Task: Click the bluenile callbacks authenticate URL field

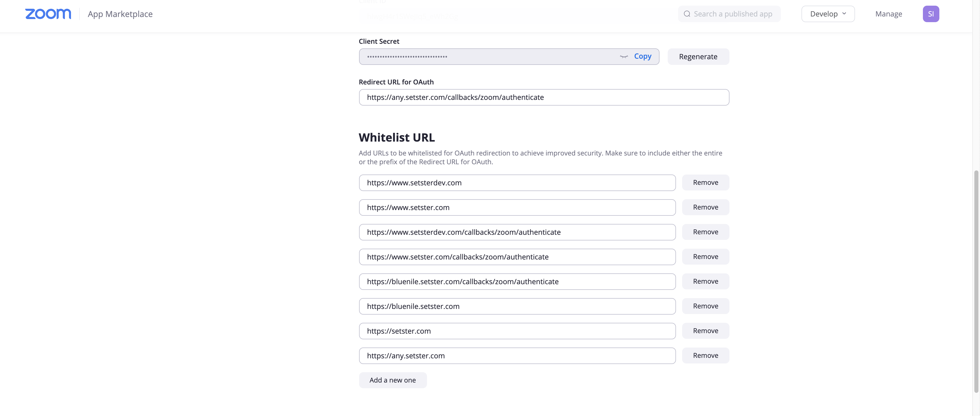Action: (517, 282)
